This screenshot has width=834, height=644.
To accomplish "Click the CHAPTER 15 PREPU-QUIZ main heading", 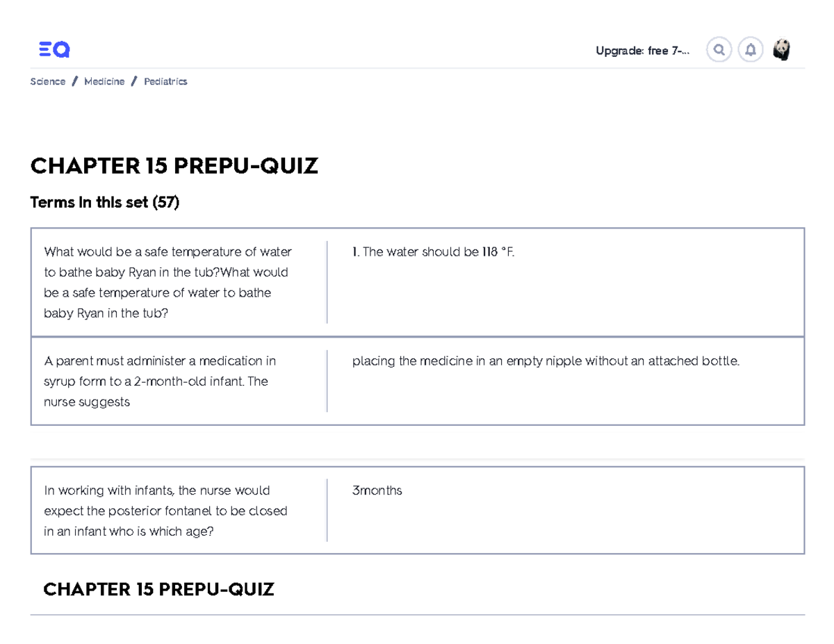I will click(174, 166).
